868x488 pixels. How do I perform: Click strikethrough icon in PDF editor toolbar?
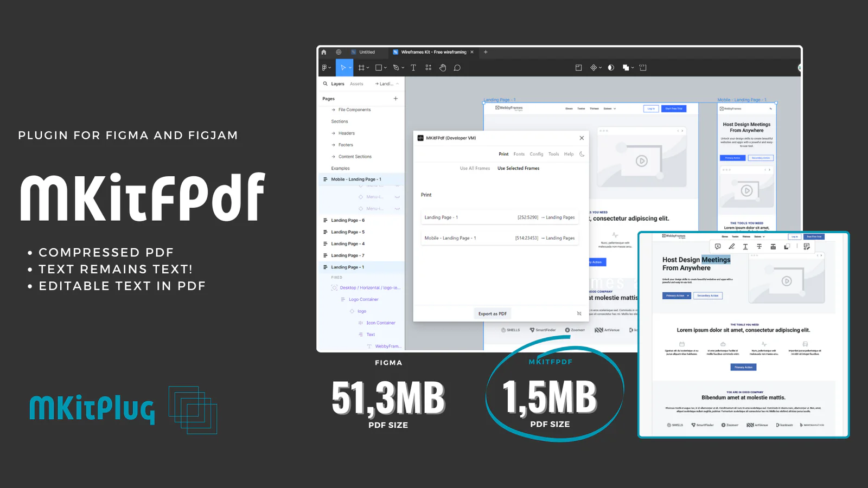pos(759,247)
